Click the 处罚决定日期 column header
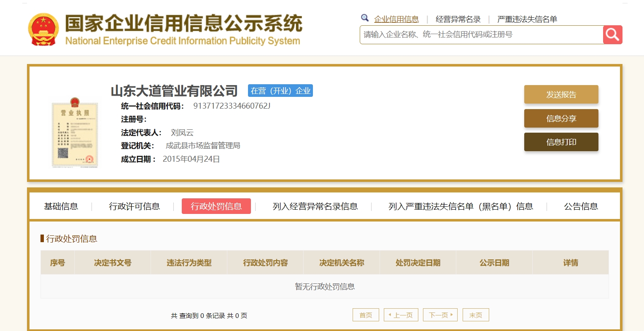The width and height of the screenshot is (644, 331). [x=418, y=263]
